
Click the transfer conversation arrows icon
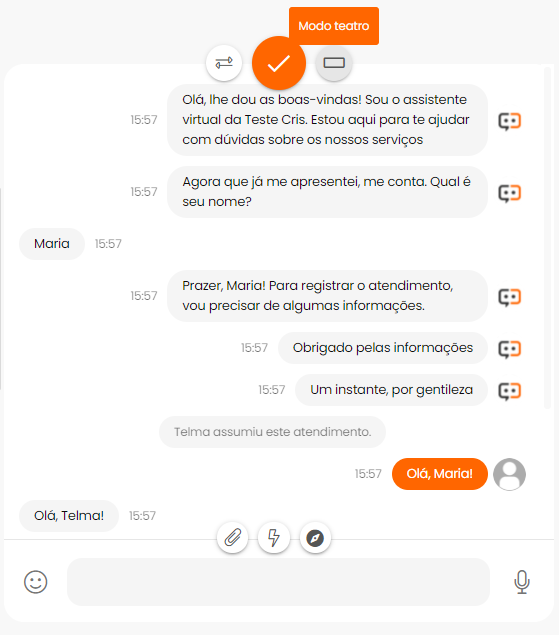(x=224, y=63)
